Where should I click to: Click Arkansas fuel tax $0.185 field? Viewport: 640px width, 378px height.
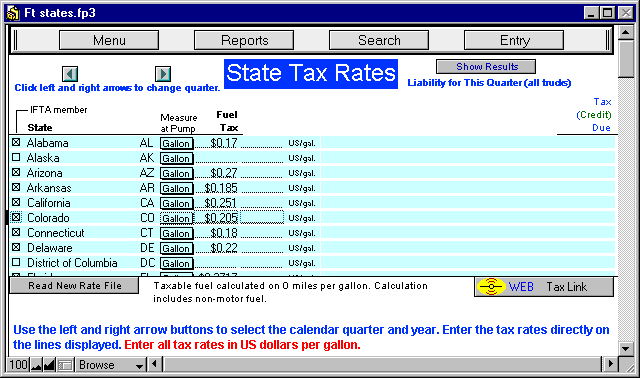click(x=216, y=188)
